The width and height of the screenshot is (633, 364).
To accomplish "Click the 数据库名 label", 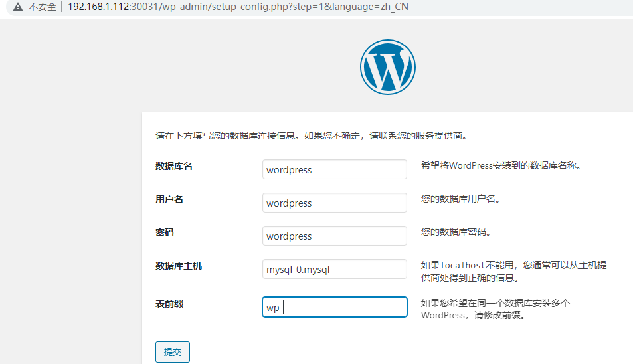I will pyautogui.click(x=174, y=166).
